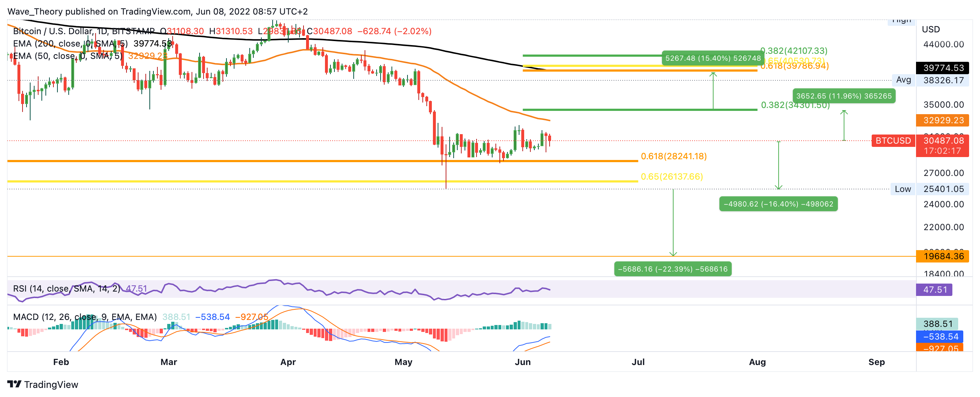Viewport: 980px width, 397px height.
Task: Click the purple RSI 47.51 value tag
Action: (x=934, y=290)
